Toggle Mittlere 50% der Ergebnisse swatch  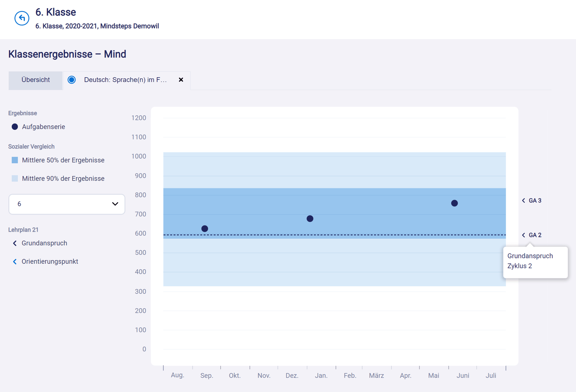[15, 160]
